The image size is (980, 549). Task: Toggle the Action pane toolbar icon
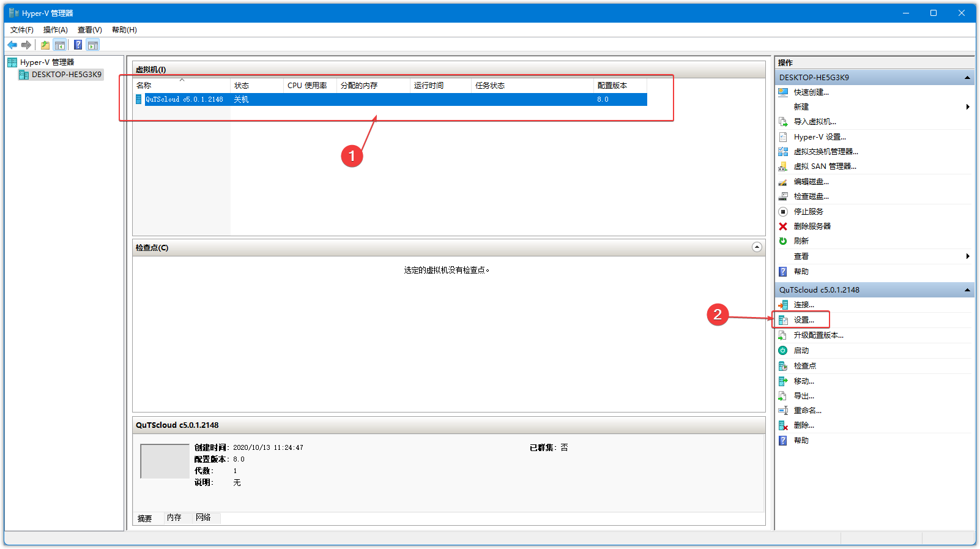(x=93, y=45)
